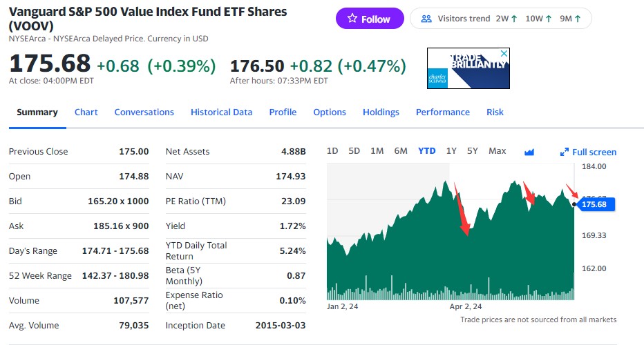The image size is (644, 345).
Task: Click the Follow star button
Action: pos(369,19)
